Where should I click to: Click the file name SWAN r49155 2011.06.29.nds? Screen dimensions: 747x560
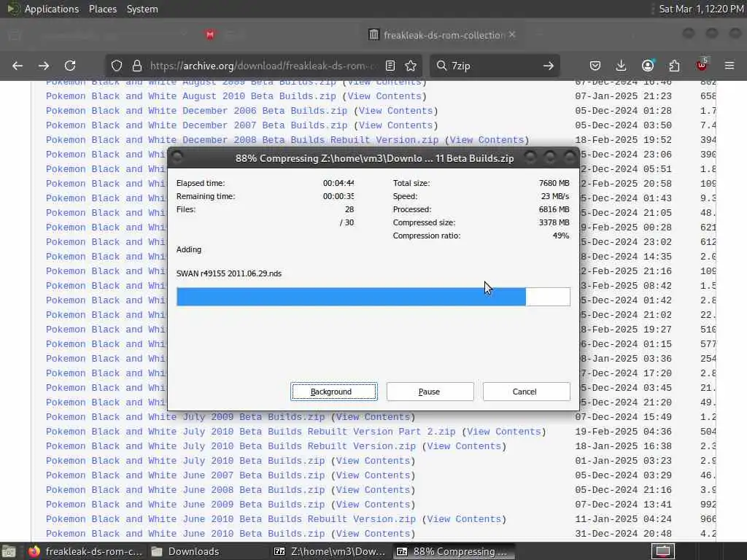tap(228, 273)
